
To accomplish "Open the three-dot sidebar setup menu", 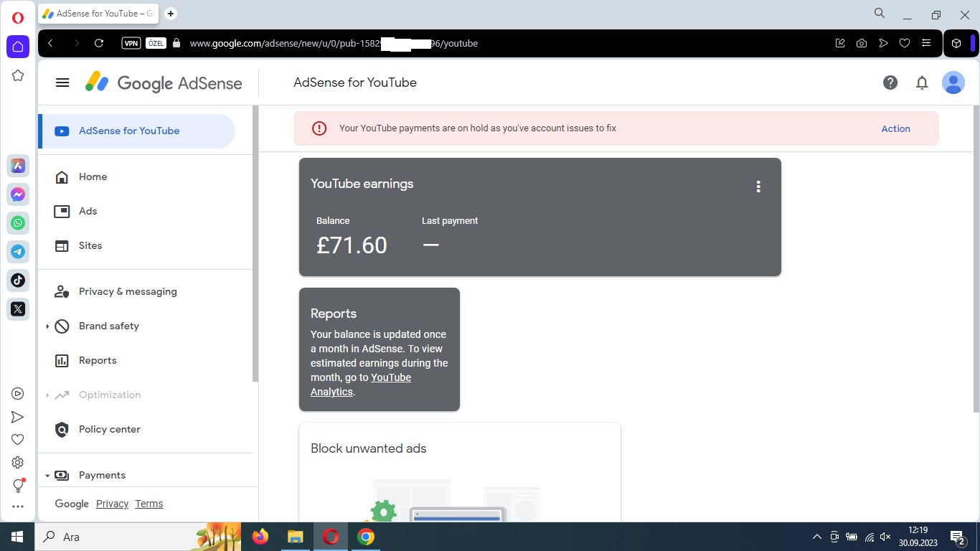I will pyautogui.click(x=18, y=507).
